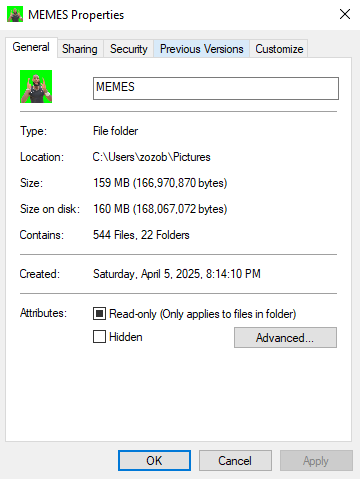The width and height of the screenshot is (360, 479).
Task: Open the Sharing tab
Action: pos(80,49)
